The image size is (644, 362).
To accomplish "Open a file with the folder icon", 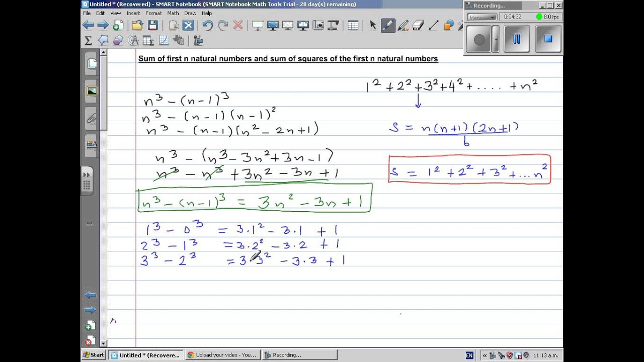I will pyautogui.click(x=137, y=25).
